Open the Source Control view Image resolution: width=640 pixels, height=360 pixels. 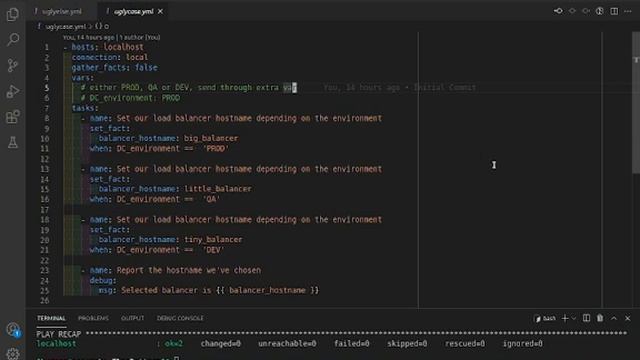13,65
